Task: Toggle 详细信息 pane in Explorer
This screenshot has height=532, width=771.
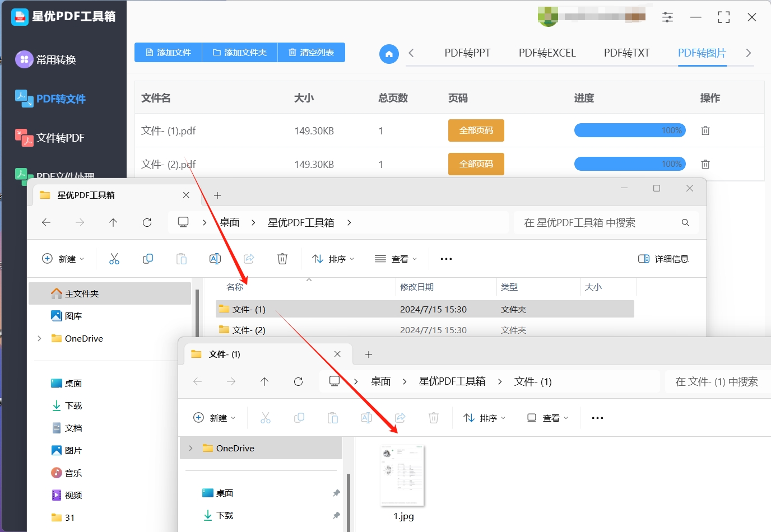Action: [663, 259]
